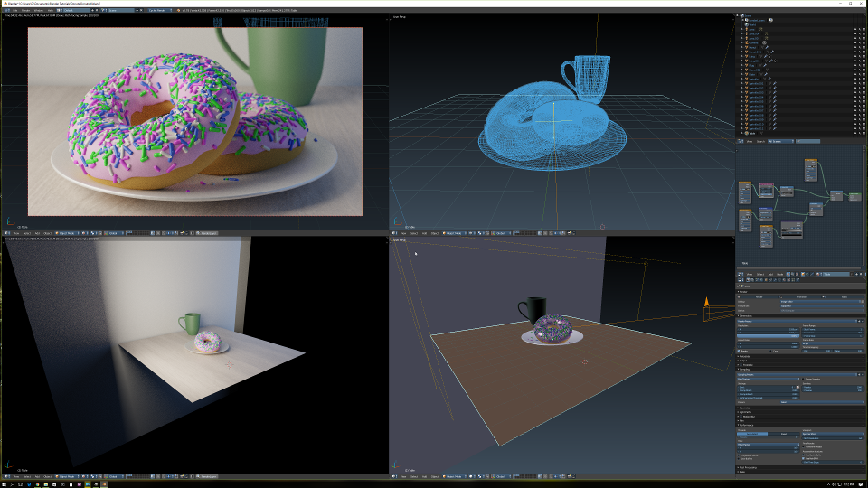This screenshot has width=868, height=488.
Task: Click the RenderLayers icon in the outliner
Action: [x=746, y=20]
